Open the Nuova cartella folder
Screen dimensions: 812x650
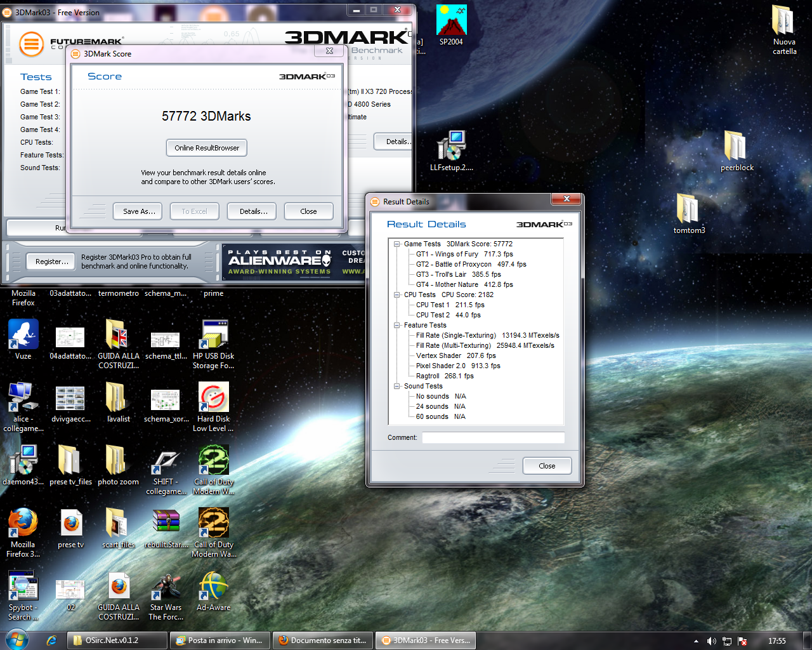pyautogui.click(x=784, y=29)
